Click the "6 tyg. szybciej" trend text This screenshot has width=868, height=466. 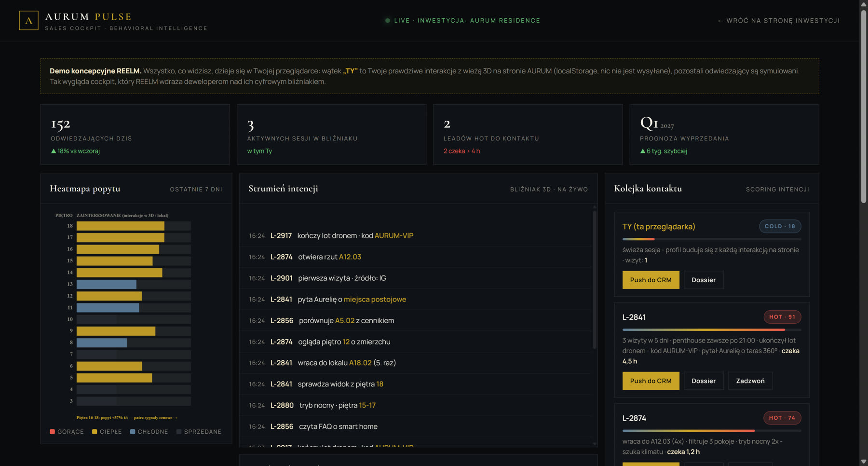pyautogui.click(x=664, y=151)
